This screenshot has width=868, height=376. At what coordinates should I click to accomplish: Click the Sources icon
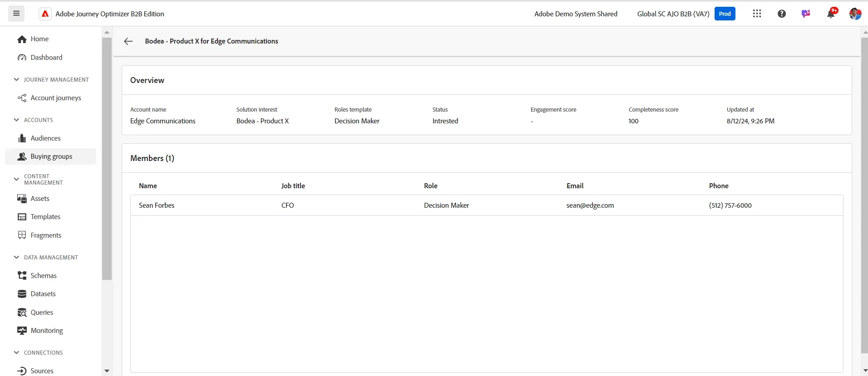(x=22, y=371)
